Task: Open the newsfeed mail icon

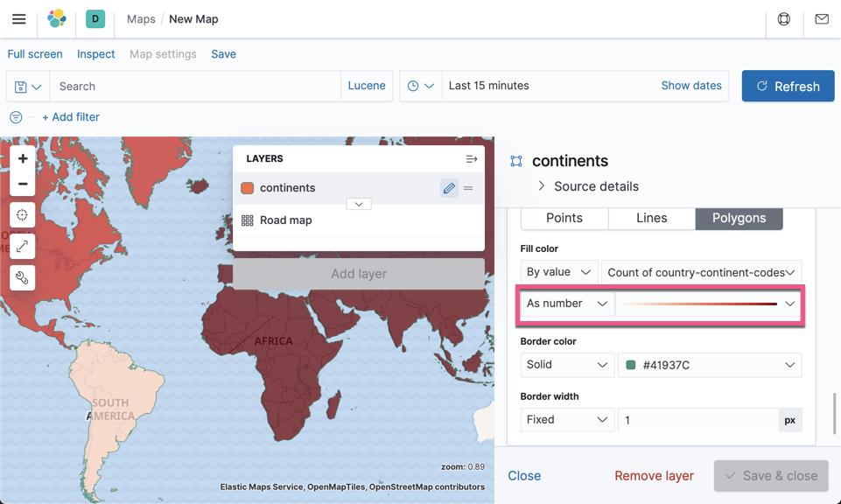Action: click(822, 18)
